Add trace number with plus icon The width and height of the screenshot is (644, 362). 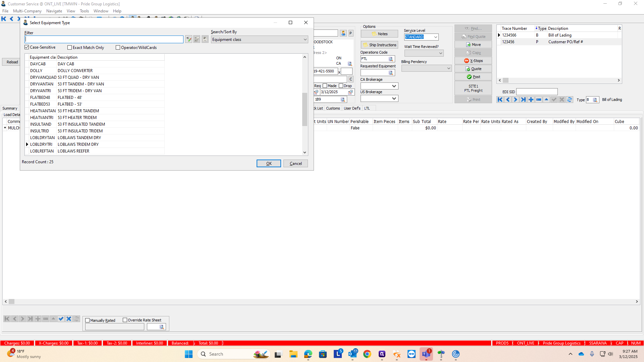531,100
